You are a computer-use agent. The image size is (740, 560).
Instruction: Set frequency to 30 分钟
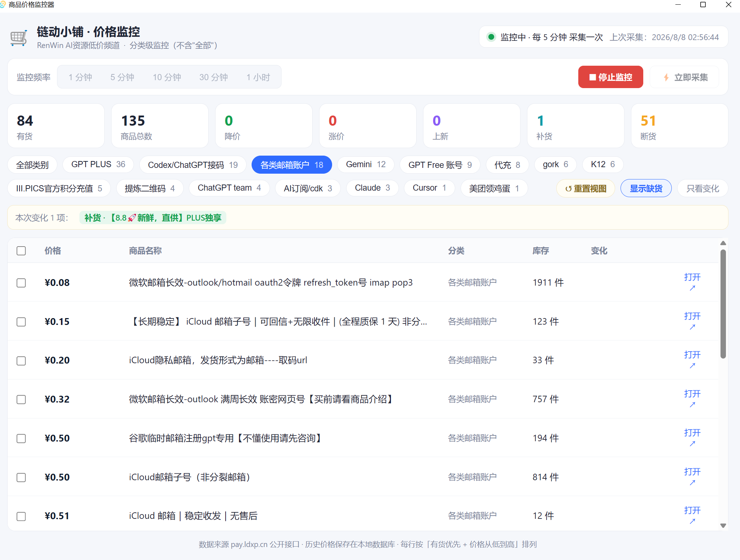213,77
